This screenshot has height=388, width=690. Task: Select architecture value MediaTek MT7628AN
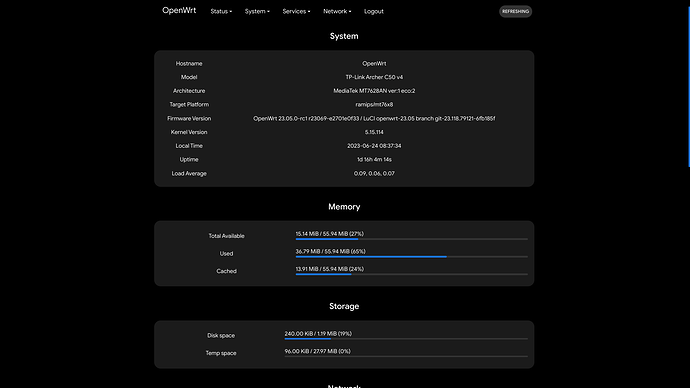click(374, 91)
